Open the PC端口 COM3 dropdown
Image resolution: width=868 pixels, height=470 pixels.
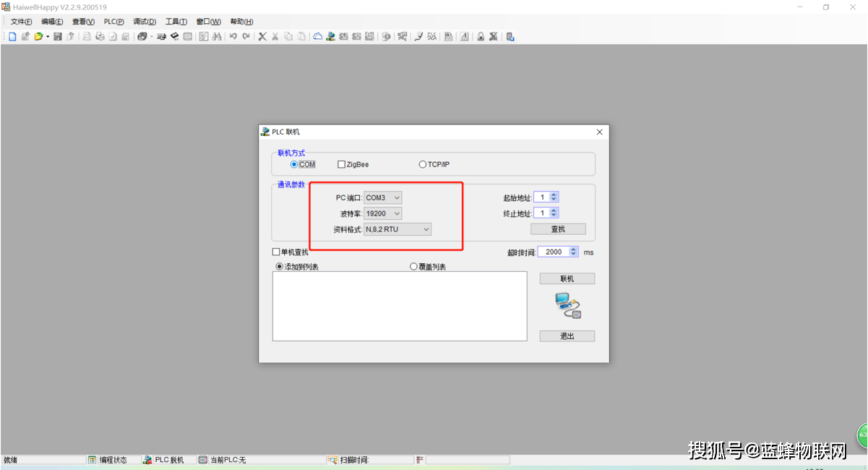click(383, 197)
